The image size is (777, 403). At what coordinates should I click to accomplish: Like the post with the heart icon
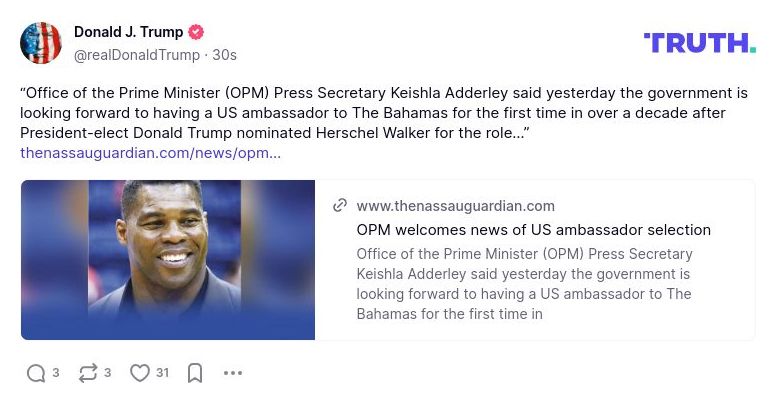[140, 373]
